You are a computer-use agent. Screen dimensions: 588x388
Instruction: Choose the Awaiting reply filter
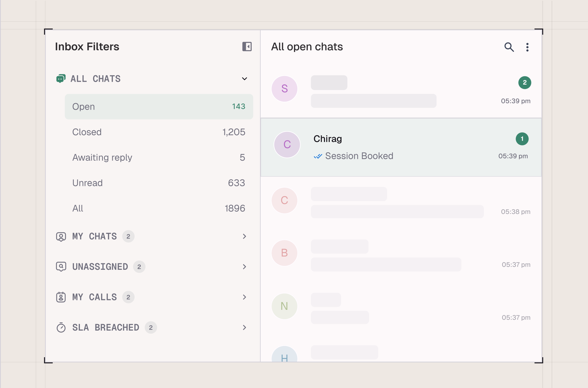pos(159,157)
